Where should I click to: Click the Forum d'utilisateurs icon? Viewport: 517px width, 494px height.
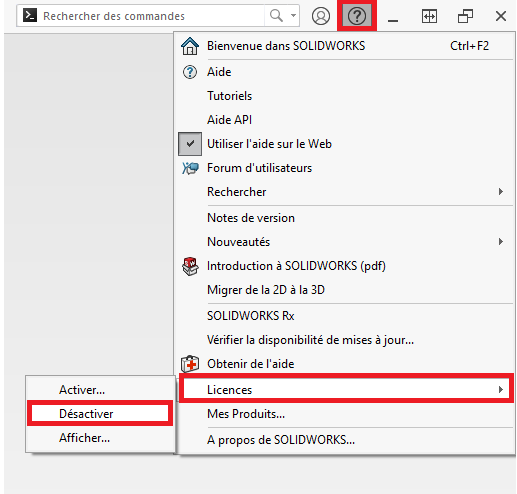point(190,168)
